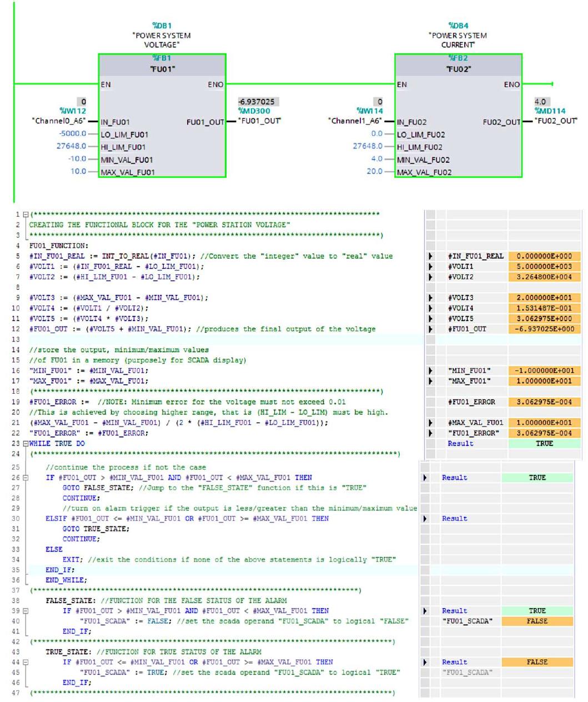588x702 pixels.
Task: Select the 20.0 value at MAX_VAL_FU02
Action: pyautogui.click(x=375, y=171)
